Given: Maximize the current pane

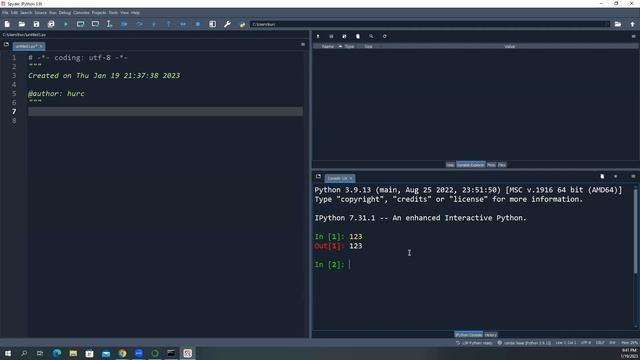Looking at the screenshot, I should point(213,24).
